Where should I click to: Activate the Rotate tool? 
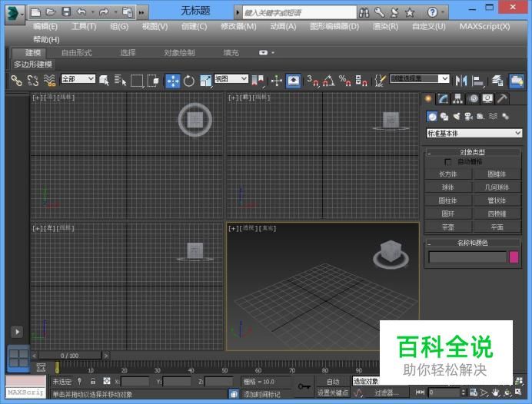click(x=189, y=81)
